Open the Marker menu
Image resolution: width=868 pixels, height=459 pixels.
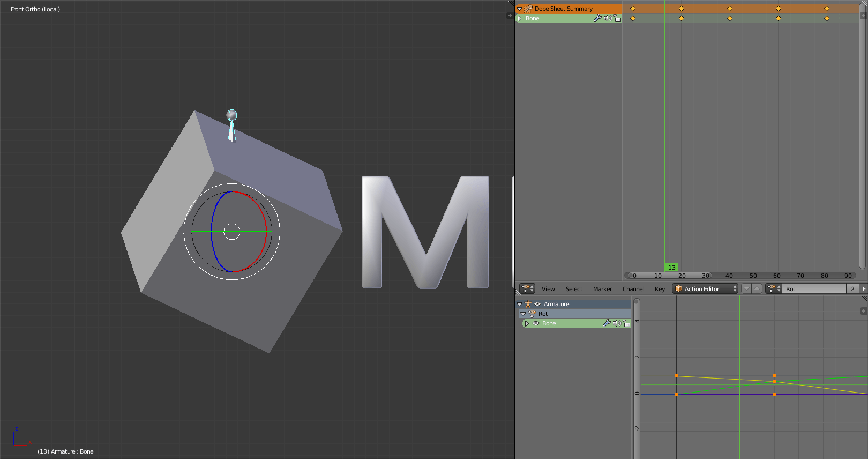coord(602,289)
